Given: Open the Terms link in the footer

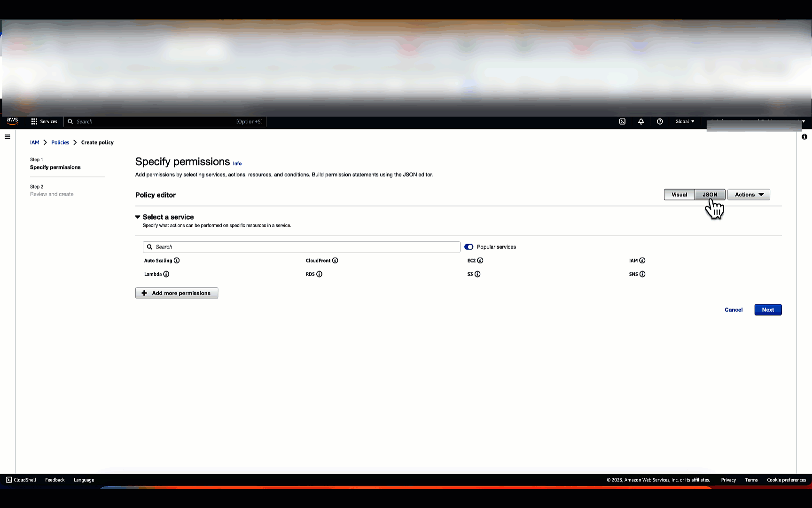Looking at the screenshot, I should point(751,480).
